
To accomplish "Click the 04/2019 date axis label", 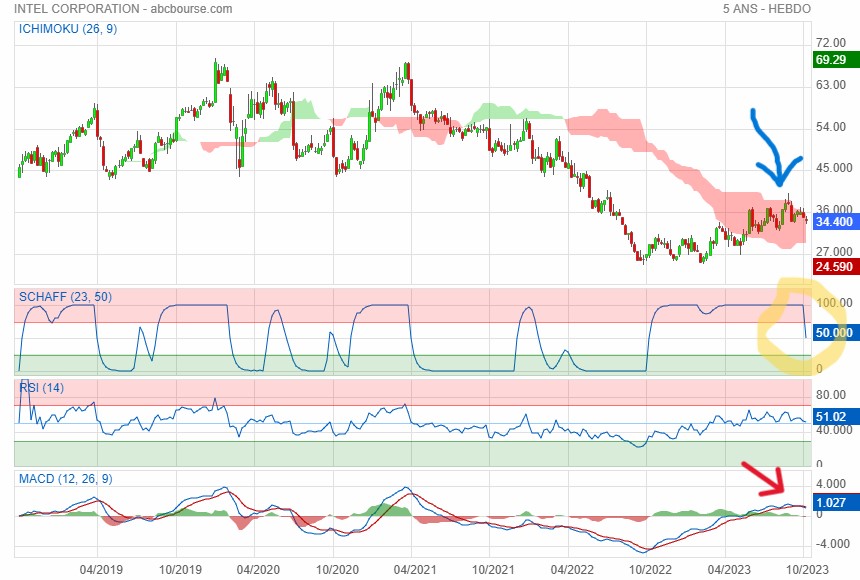I will coord(101,569).
